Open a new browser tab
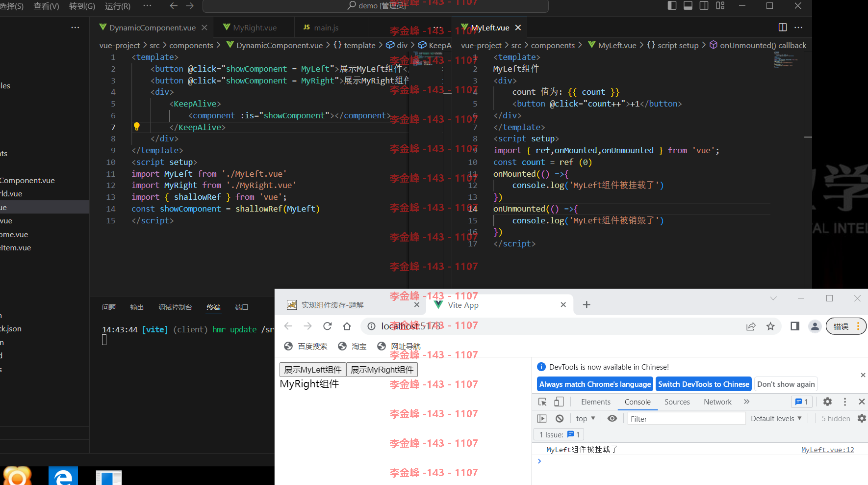 [587, 305]
